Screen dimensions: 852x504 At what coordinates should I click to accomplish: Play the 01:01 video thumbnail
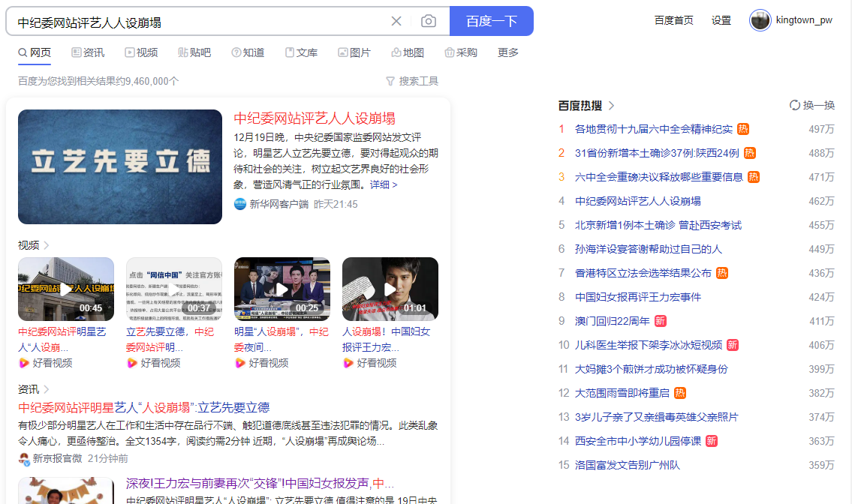[390, 289]
